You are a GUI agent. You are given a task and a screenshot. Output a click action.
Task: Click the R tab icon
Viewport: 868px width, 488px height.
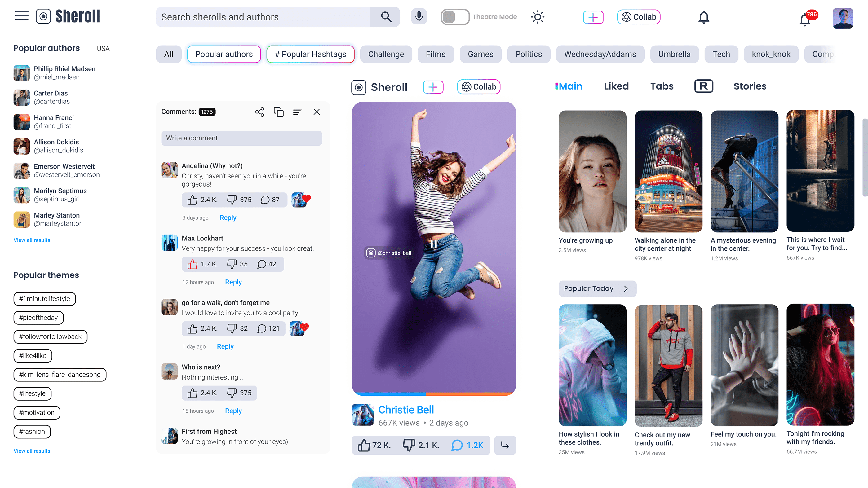704,86
